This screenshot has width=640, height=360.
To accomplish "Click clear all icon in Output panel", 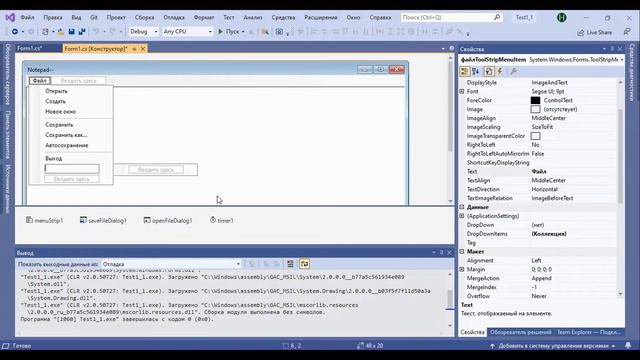I will [290, 264].
